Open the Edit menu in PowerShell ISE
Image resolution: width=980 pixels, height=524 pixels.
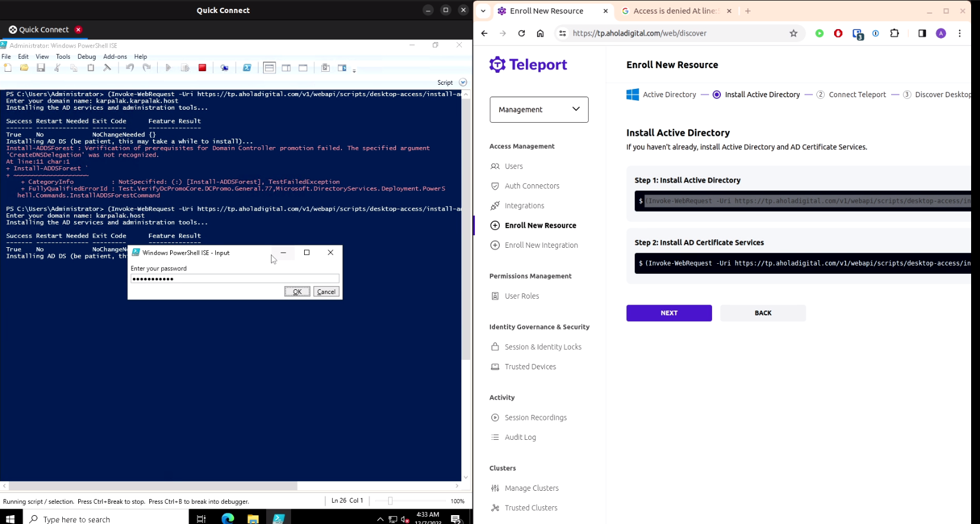click(x=23, y=56)
